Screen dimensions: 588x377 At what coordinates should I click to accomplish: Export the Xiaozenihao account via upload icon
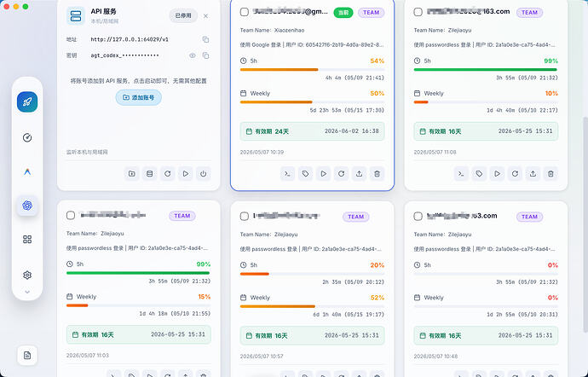tap(360, 174)
